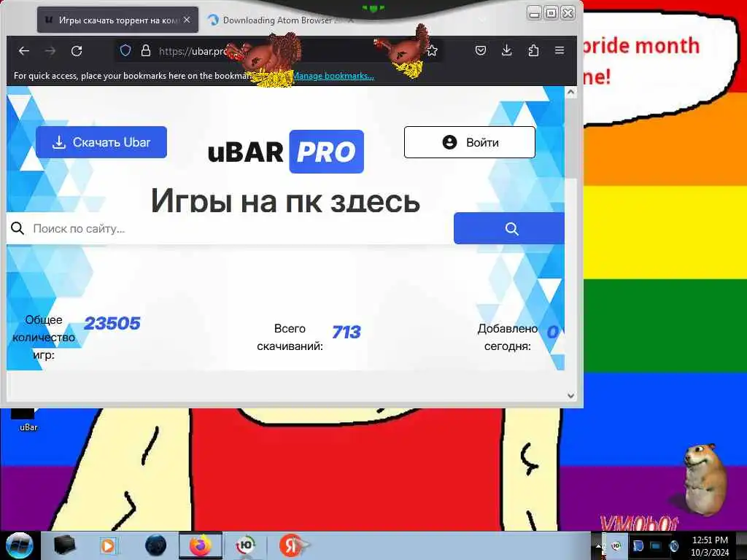The width and height of the screenshot is (747, 560).
Task: Open the Windows Start orb
Action: coord(20,545)
